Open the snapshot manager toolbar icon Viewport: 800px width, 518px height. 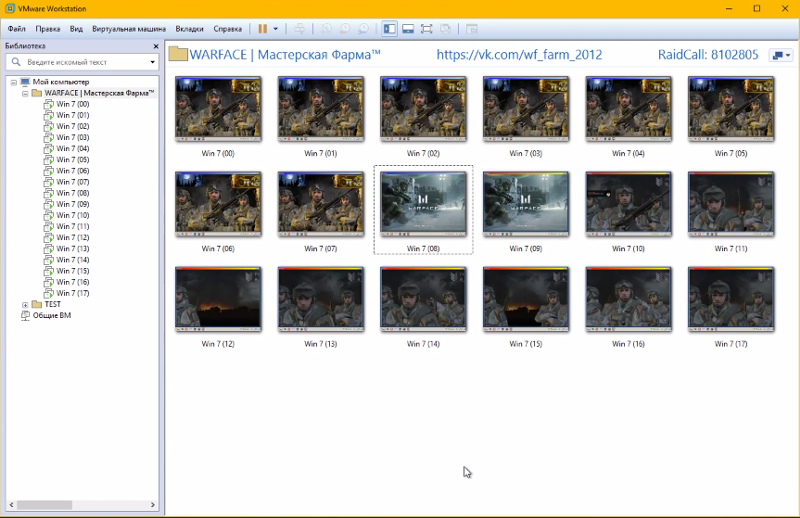point(363,29)
